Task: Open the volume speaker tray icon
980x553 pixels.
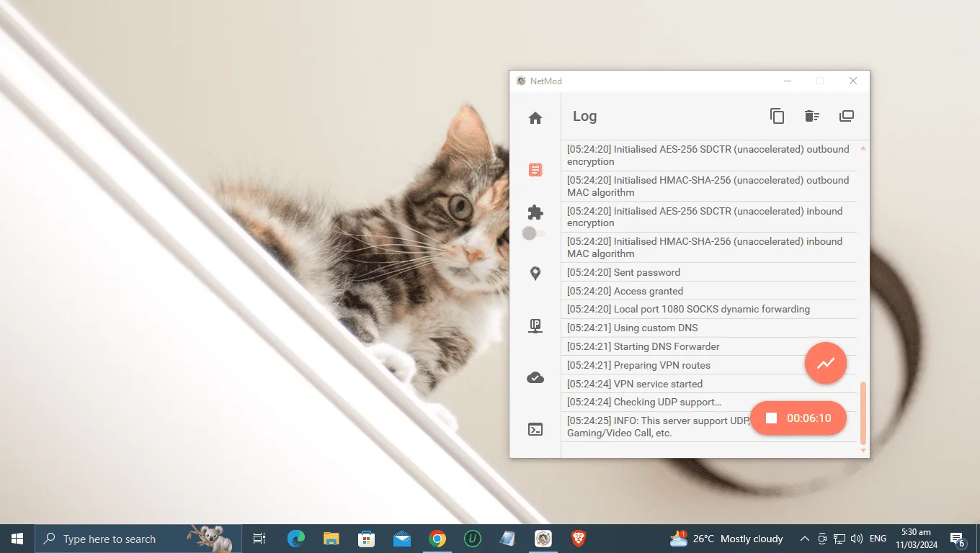Action: pyautogui.click(x=857, y=539)
